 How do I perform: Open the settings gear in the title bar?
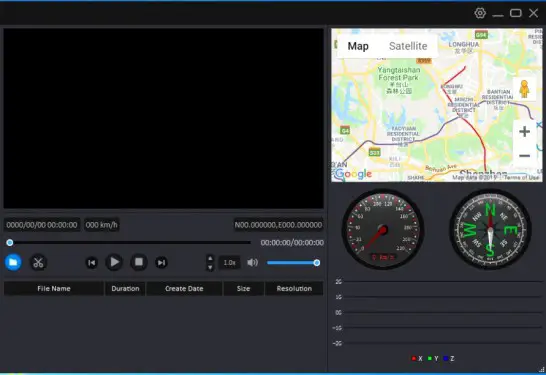click(x=480, y=13)
